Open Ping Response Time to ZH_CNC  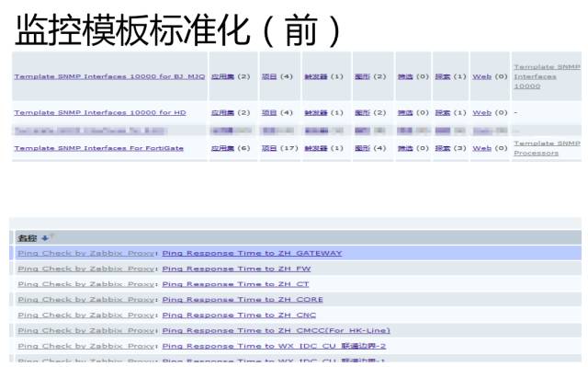click(x=239, y=315)
